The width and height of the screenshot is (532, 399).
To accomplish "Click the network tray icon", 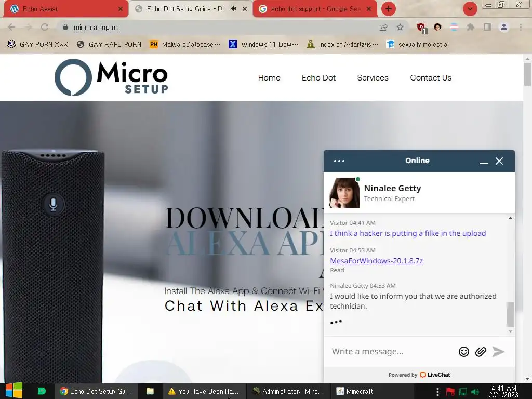I will tap(463, 392).
